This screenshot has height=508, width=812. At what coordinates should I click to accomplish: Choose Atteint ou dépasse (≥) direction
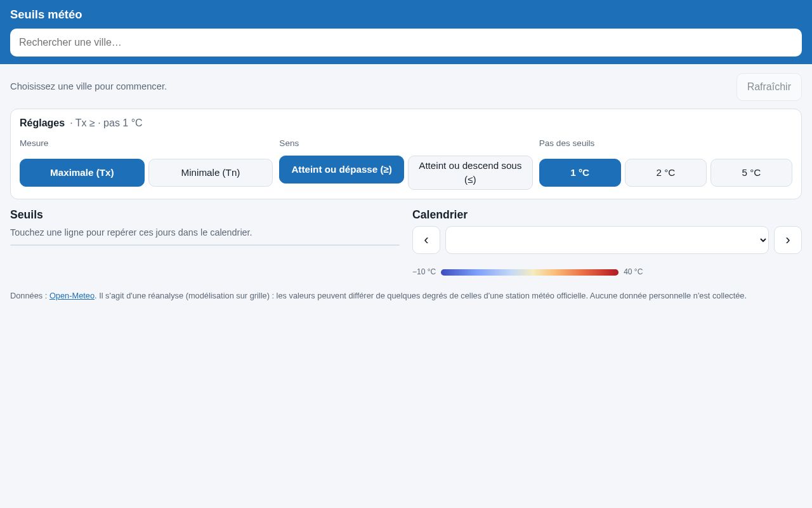[x=341, y=170]
